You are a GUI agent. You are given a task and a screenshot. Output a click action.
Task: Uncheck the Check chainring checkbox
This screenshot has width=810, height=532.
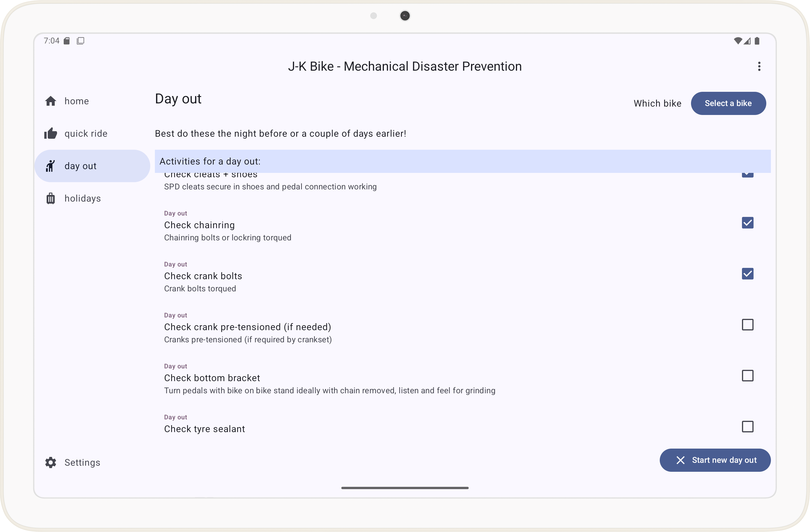747,223
